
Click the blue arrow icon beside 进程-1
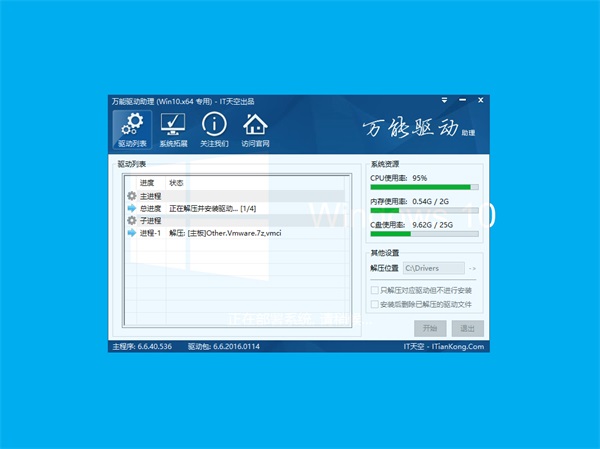pos(131,232)
